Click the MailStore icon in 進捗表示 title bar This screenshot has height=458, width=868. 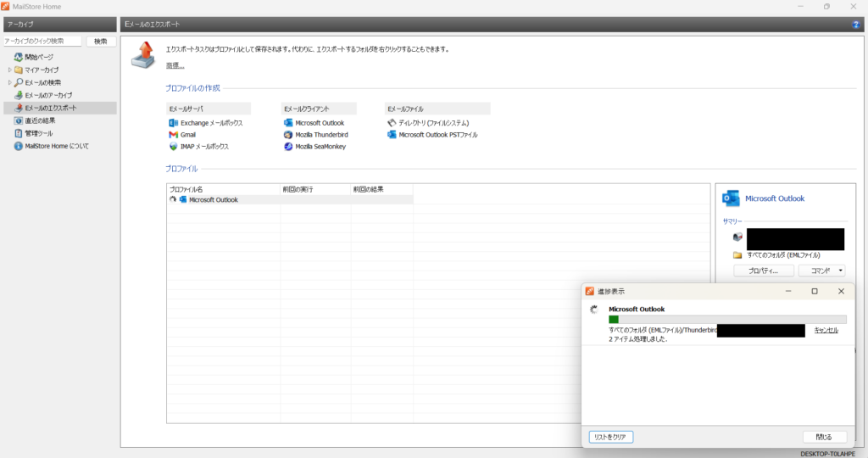590,291
